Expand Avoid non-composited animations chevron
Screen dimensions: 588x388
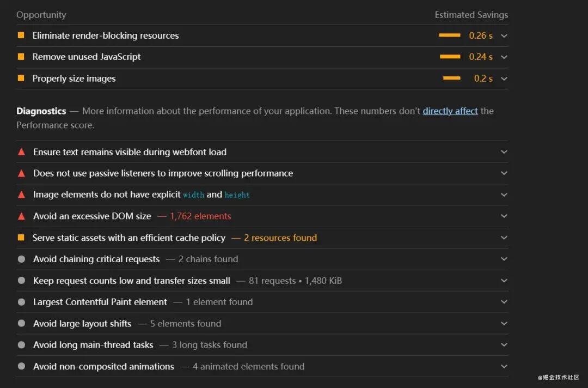tap(504, 367)
